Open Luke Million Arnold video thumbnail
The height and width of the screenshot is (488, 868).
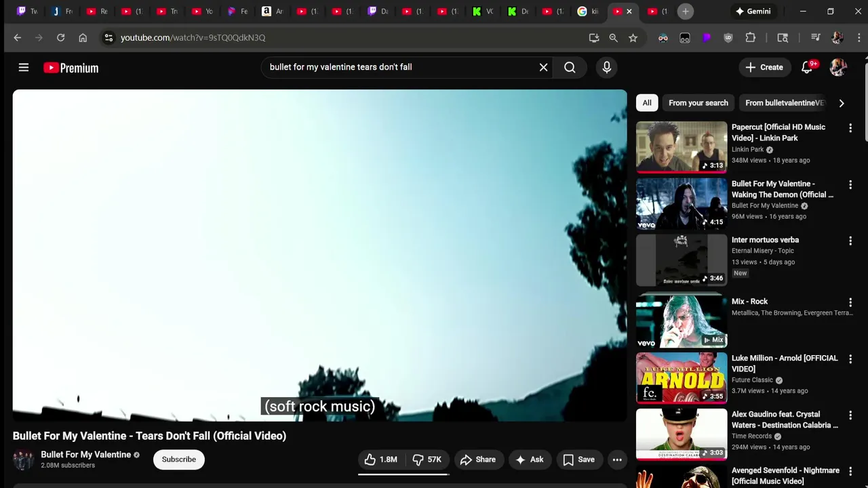682,378
